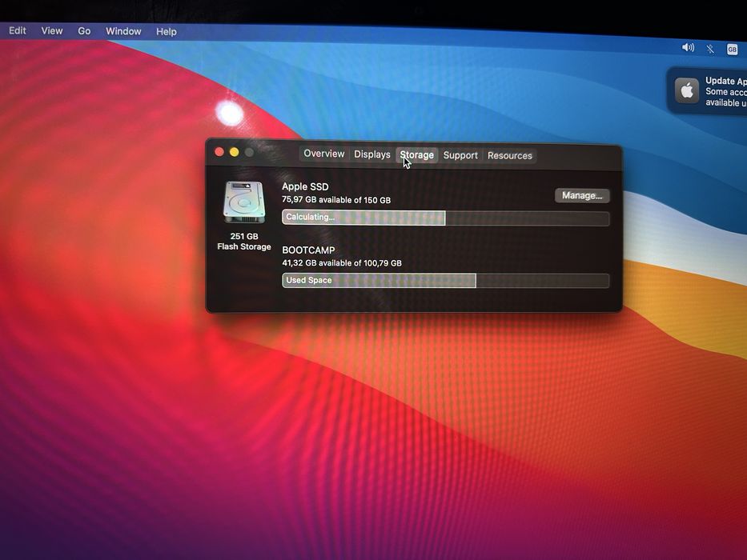
Task: Click the flash storage drive icon
Action: click(x=244, y=202)
